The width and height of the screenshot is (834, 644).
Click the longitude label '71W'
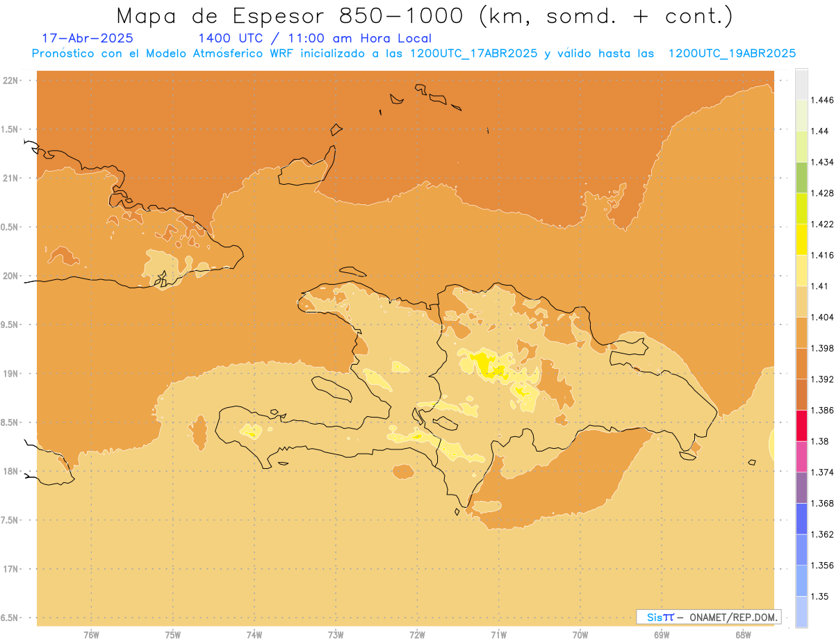pyautogui.click(x=498, y=636)
